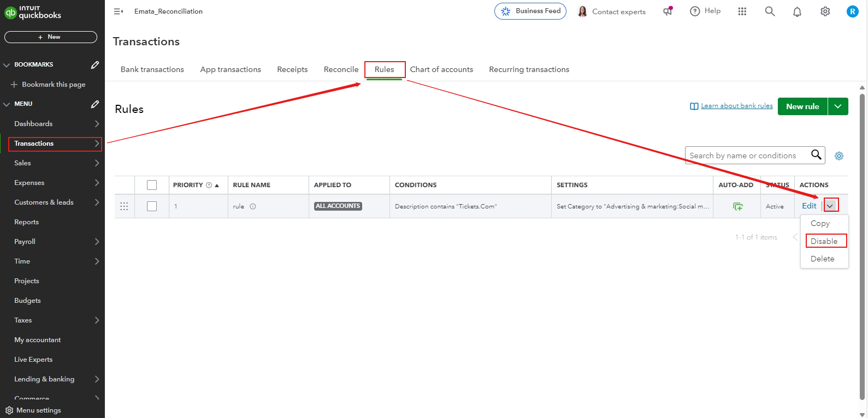
Task: Toggle the rule actions dropdown arrow
Action: tap(830, 206)
